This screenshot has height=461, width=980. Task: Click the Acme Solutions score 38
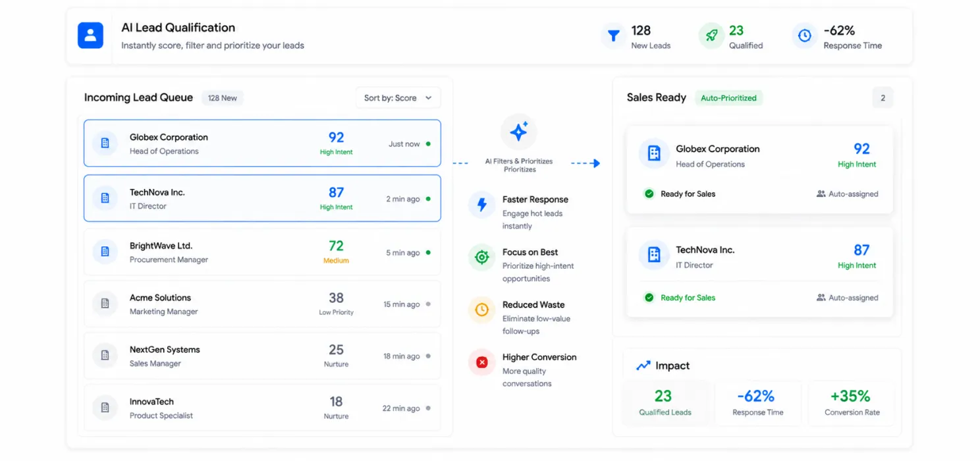336,298
